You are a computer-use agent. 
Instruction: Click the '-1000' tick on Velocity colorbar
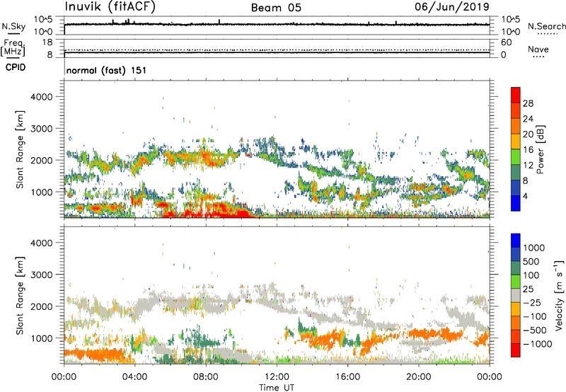point(538,344)
